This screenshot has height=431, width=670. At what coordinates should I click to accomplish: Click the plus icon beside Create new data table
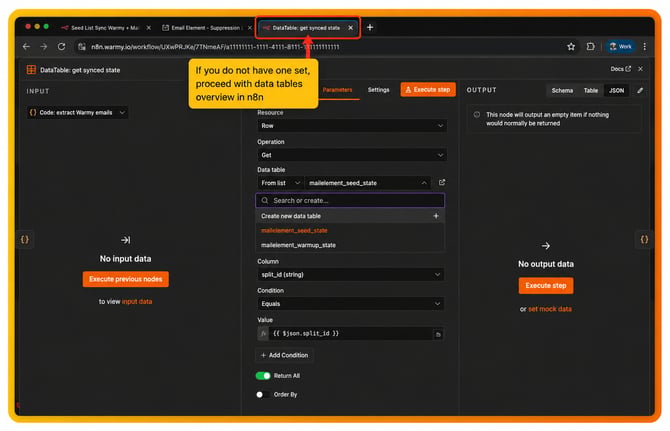(436, 216)
